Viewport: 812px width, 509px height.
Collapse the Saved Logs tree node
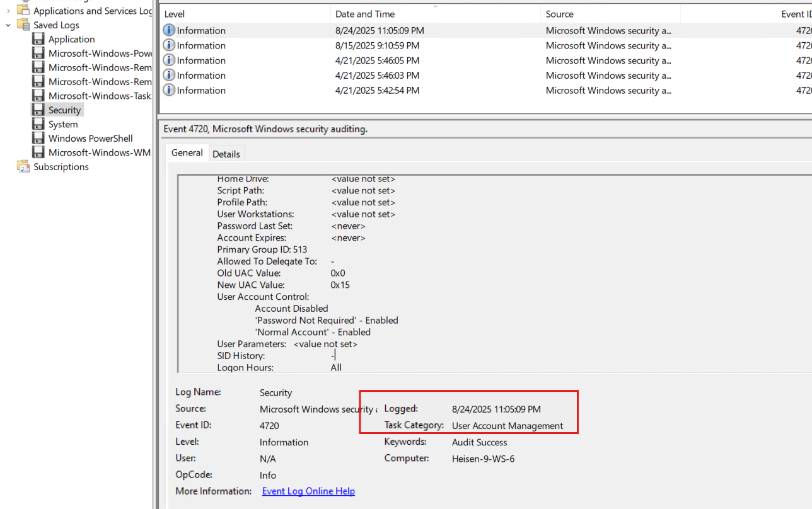[x=8, y=25]
